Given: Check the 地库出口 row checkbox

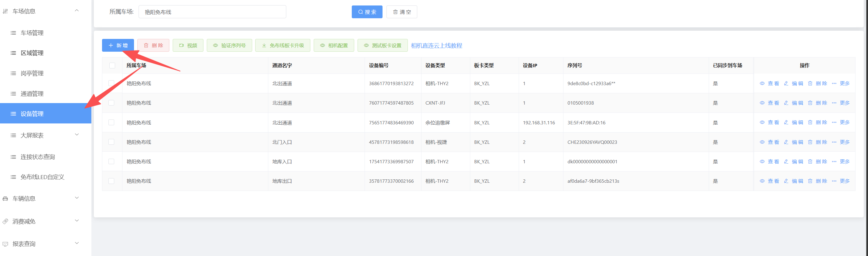Looking at the screenshot, I should pos(111,181).
